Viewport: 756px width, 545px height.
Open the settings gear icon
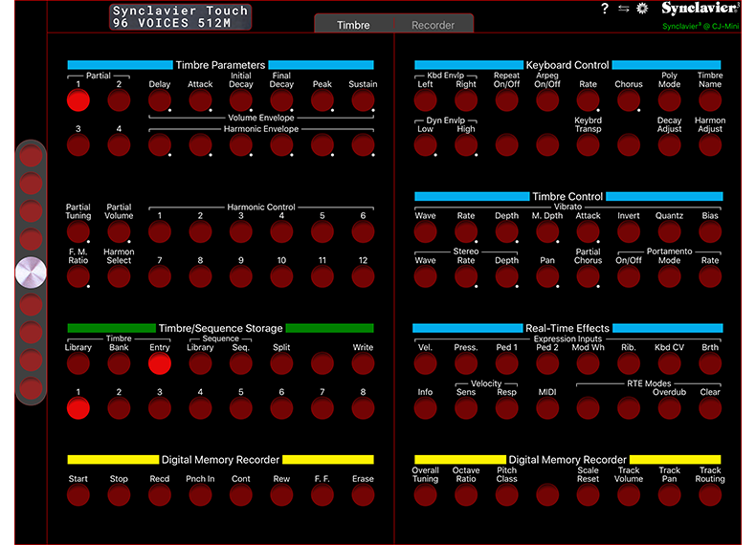642,9
